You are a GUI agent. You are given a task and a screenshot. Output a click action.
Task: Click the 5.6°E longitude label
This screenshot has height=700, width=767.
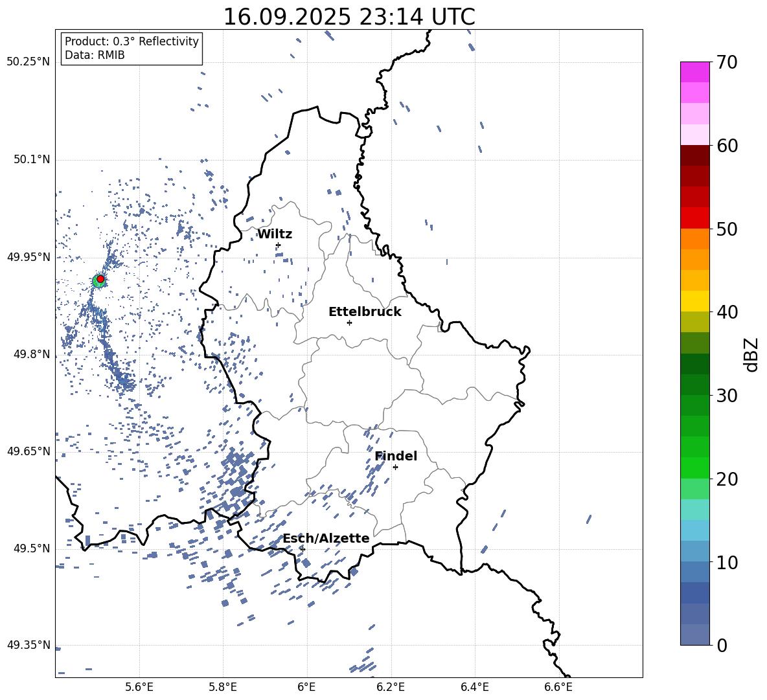tap(139, 688)
